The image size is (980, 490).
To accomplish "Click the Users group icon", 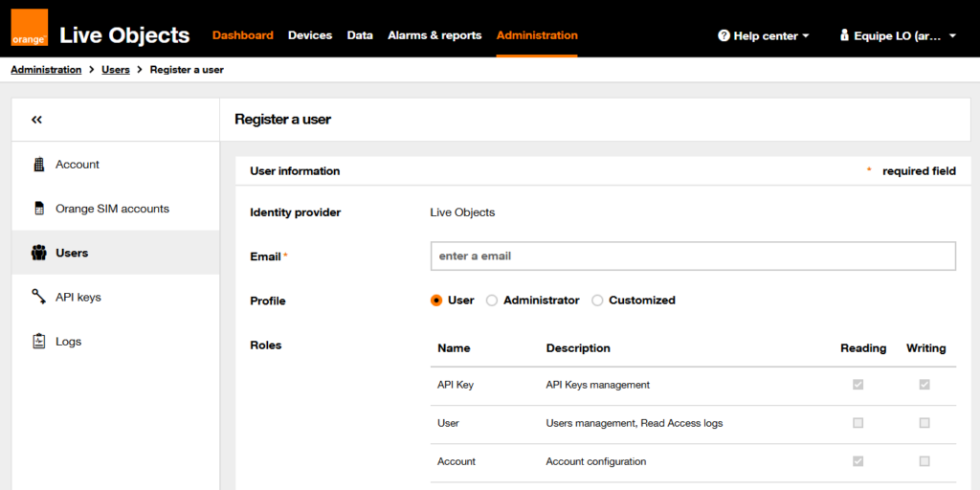I will pos(39,254).
